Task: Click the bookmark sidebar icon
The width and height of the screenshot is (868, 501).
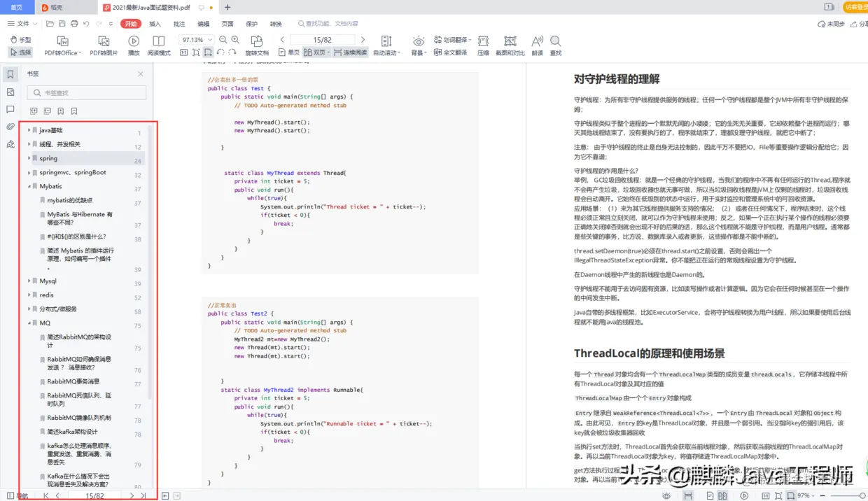Action: 10,74
